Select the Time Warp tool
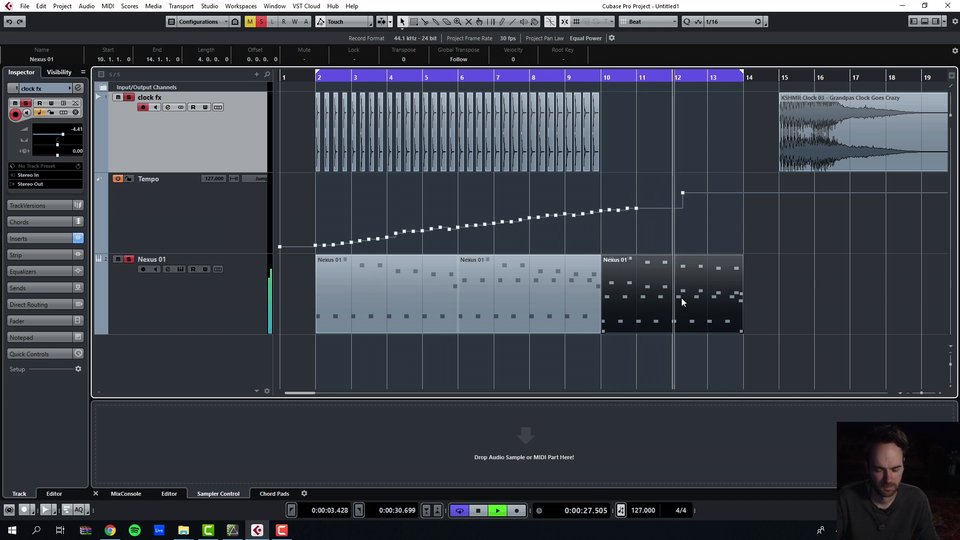 click(490, 21)
